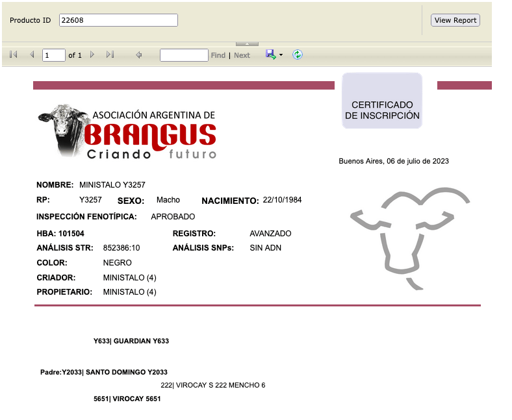The height and width of the screenshot is (420, 512).
Task: Click the Next search link
Action: pyautogui.click(x=242, y=56)
